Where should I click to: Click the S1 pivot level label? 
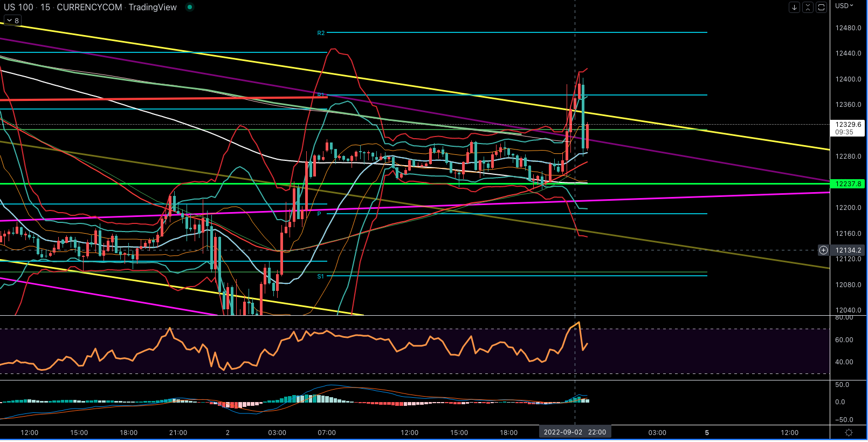coord(320,276)
